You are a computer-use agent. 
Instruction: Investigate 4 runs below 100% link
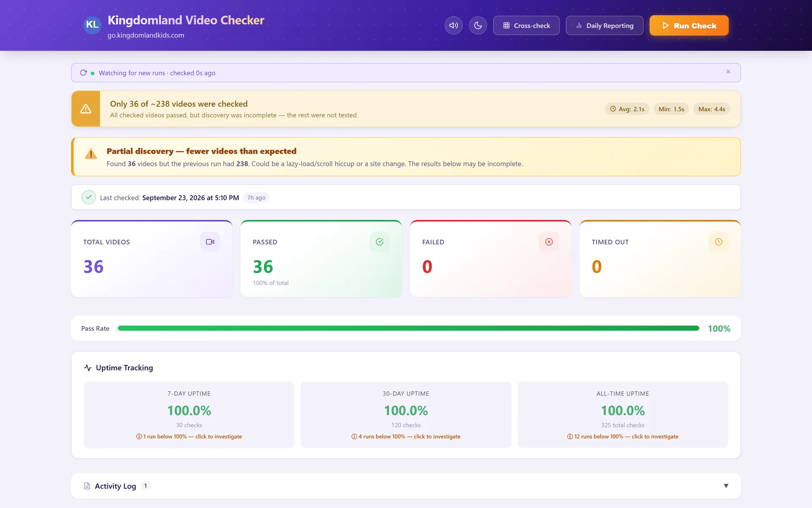406,436
